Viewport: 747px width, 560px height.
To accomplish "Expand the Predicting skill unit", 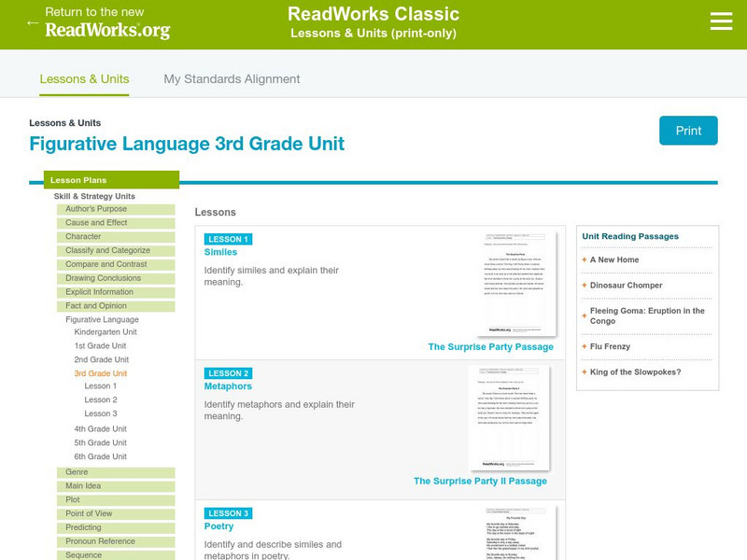I will tap(116, 527).
